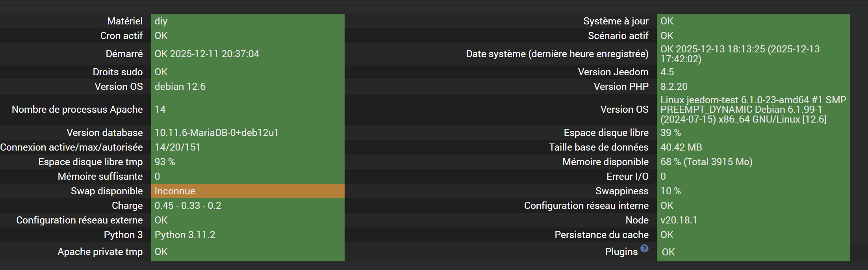
Task: Click the database size "40.42 MB"
Action: (x=681, y=147)
